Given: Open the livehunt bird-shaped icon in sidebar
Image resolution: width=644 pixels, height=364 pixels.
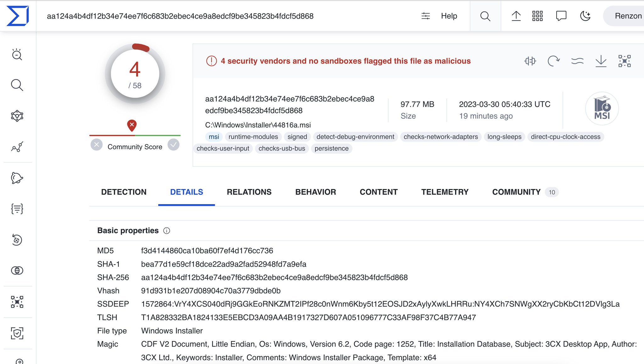Looking at the screenshot, I should pos(17,178).
